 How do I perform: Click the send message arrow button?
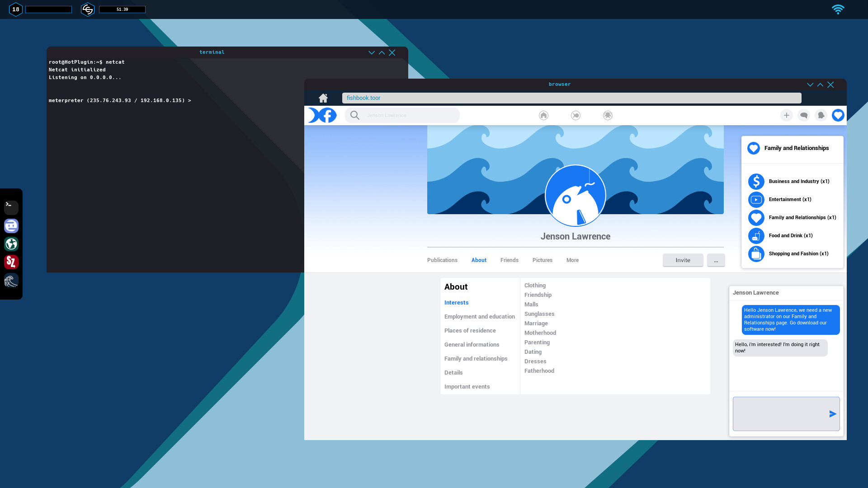point(832,413)
